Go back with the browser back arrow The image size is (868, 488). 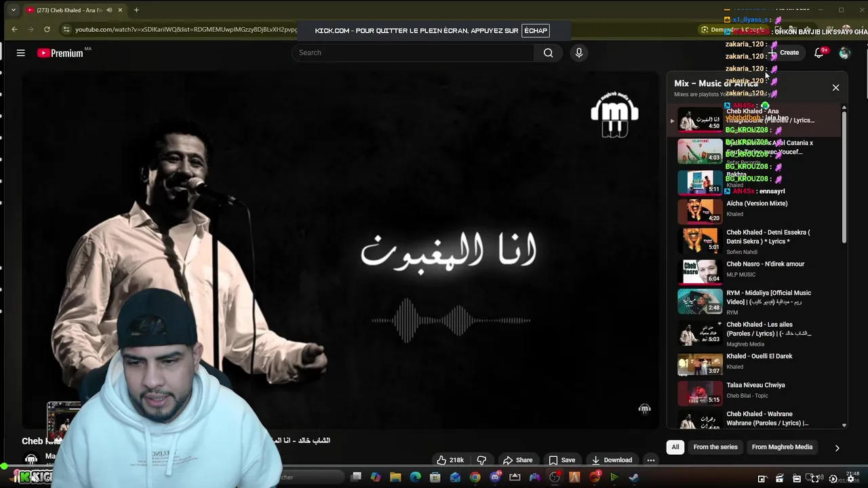(14, 29)
